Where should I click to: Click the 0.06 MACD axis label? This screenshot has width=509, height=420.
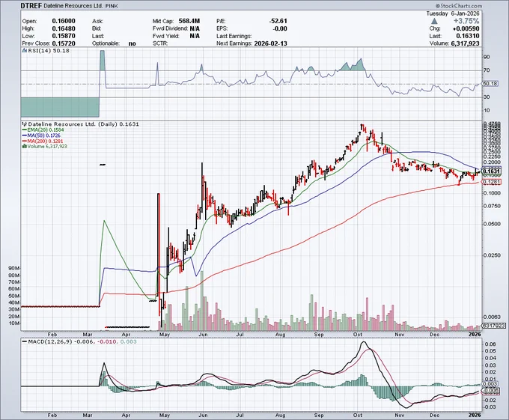pyautogui.click(x=490, y=344)
